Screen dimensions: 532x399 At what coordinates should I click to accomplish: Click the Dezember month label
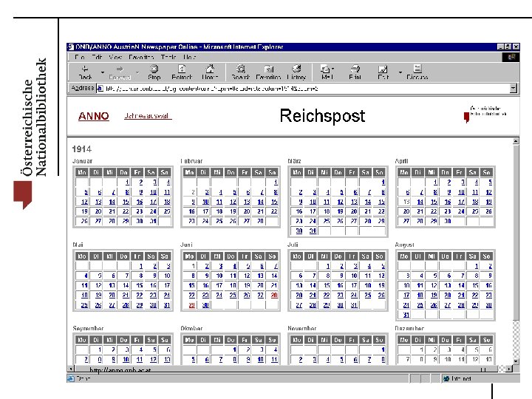(x=409, y=328)
